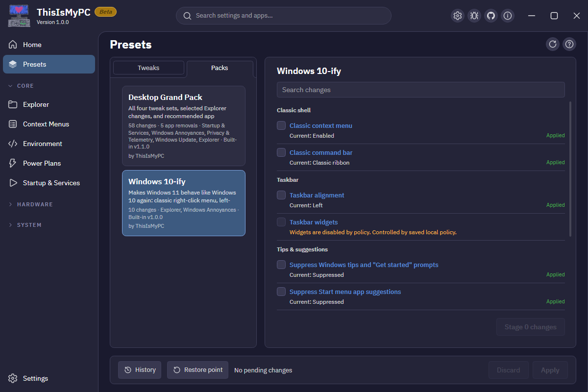Click the changes list vertical scrollbar

570,169
